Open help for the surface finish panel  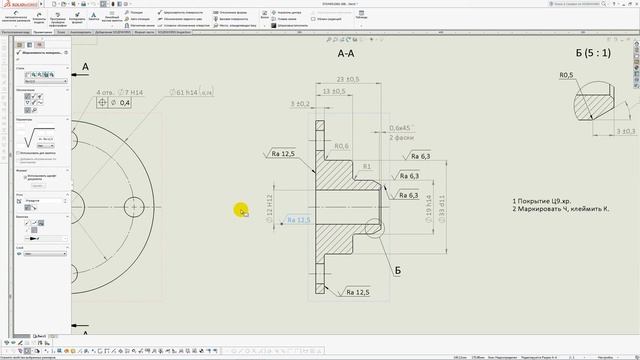tap(66, 53)
